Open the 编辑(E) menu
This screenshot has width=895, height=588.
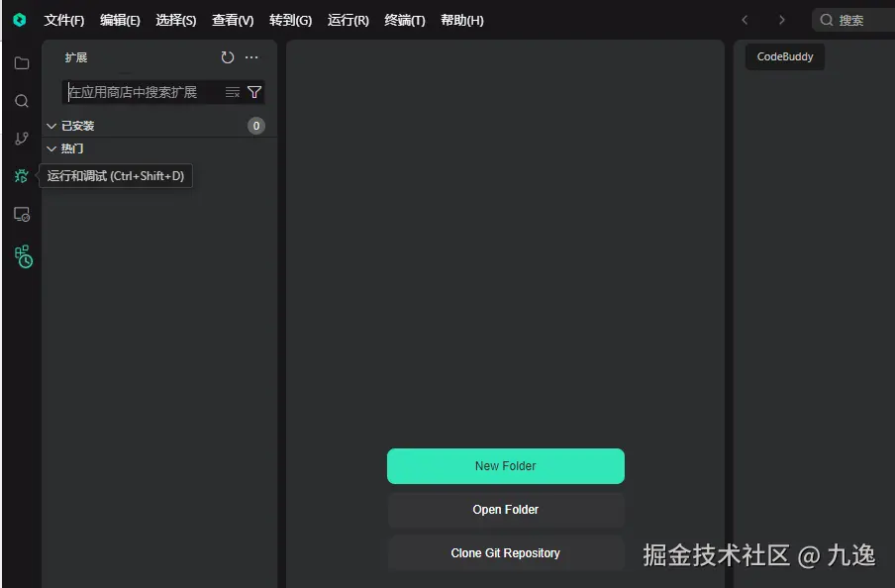(120, 20)
